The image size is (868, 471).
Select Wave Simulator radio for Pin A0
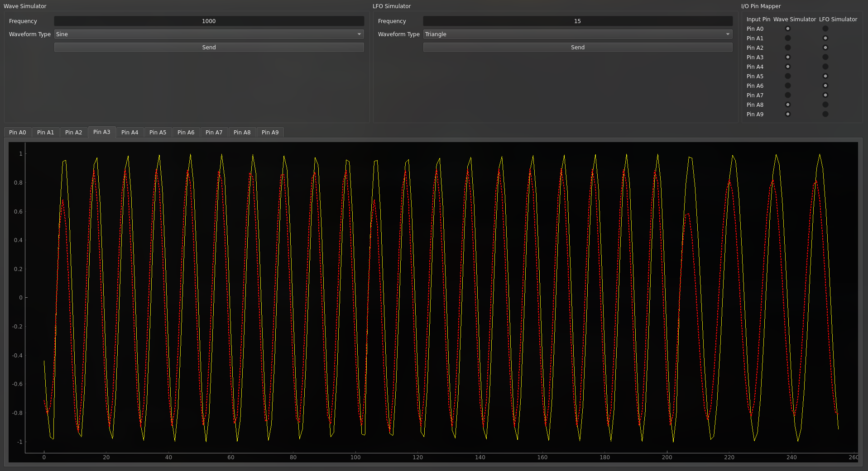[788, 29]
